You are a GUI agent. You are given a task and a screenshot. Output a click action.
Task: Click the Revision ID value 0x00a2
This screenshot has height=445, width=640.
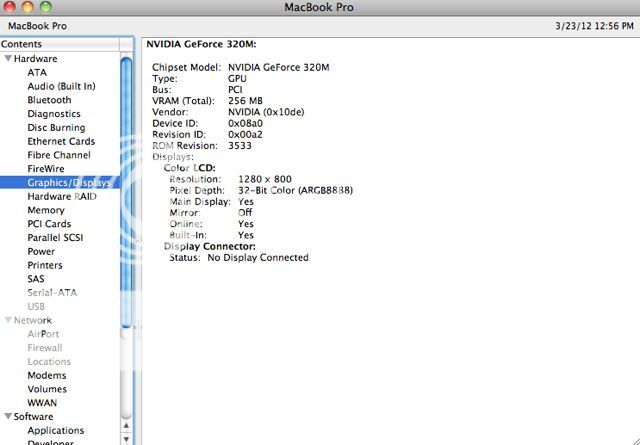coord(245,134)
